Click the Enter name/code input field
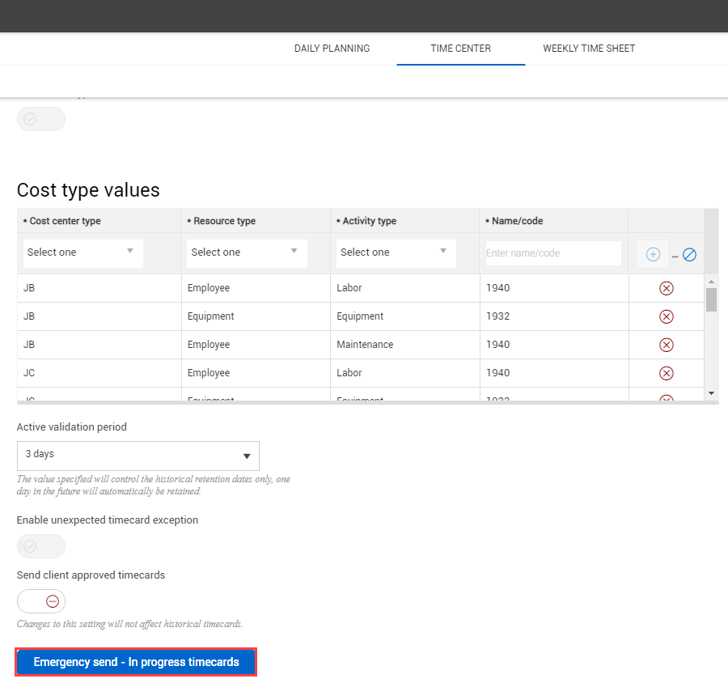The image size is (728, 700). [553, 253]
